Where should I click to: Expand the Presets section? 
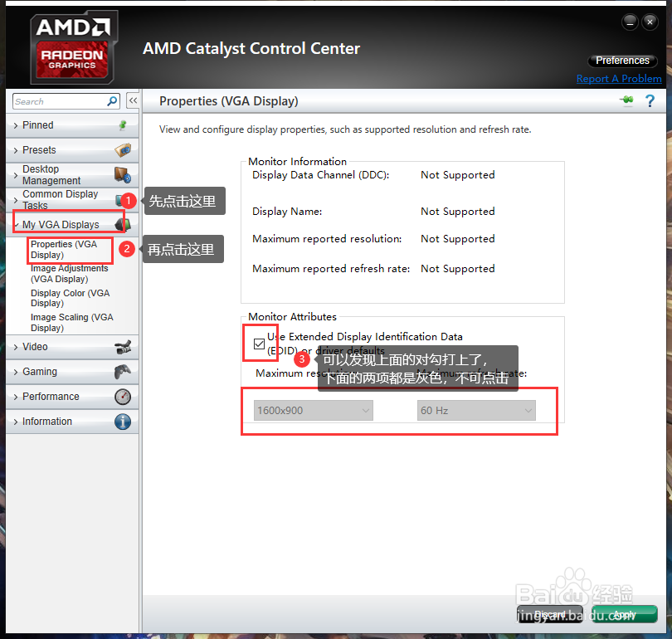point(16,150)
